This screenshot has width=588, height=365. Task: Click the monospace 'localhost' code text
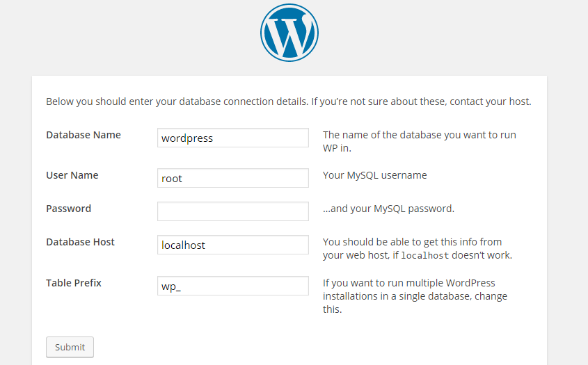pyautogui.click(x=425, y=256)
